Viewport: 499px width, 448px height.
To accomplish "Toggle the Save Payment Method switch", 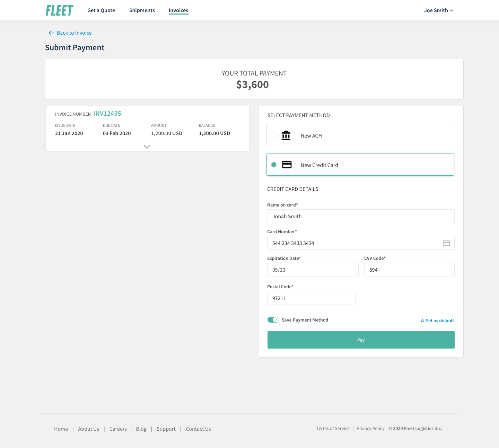I will [273, 320].
